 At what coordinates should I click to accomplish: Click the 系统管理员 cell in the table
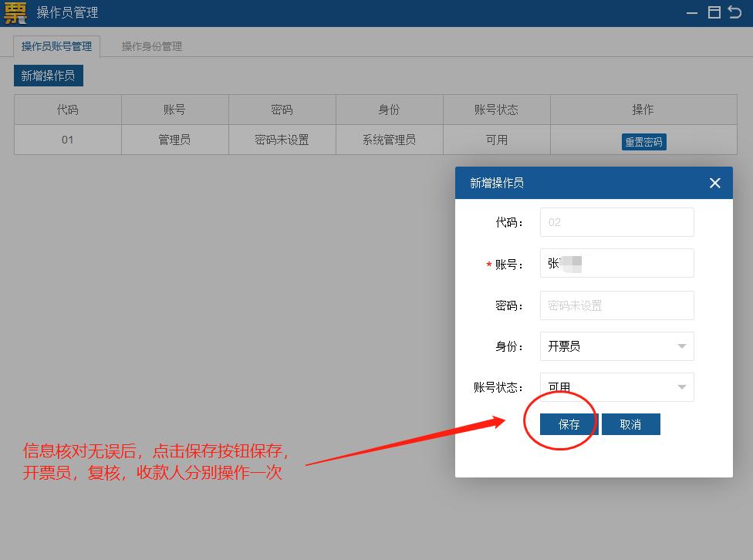[389, 140]
